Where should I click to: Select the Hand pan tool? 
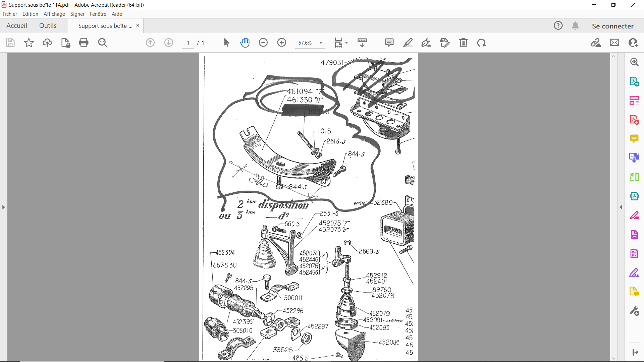click(245, 43)
